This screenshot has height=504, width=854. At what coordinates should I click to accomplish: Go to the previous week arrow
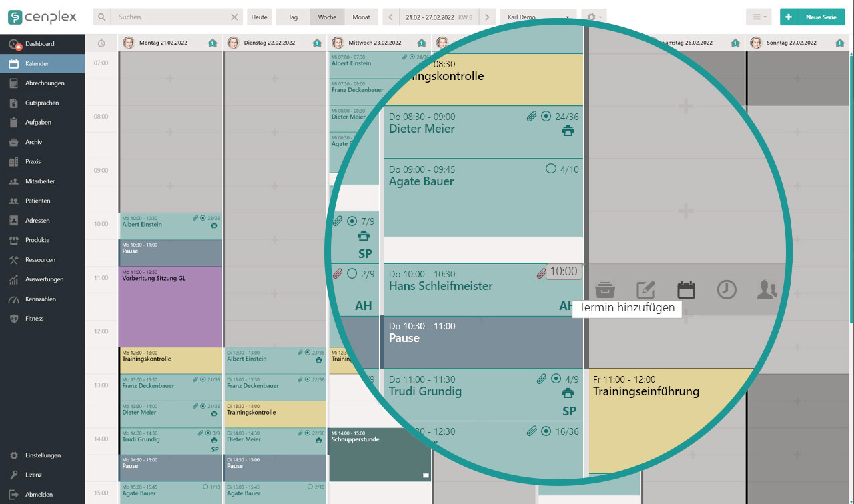(392, 17)
